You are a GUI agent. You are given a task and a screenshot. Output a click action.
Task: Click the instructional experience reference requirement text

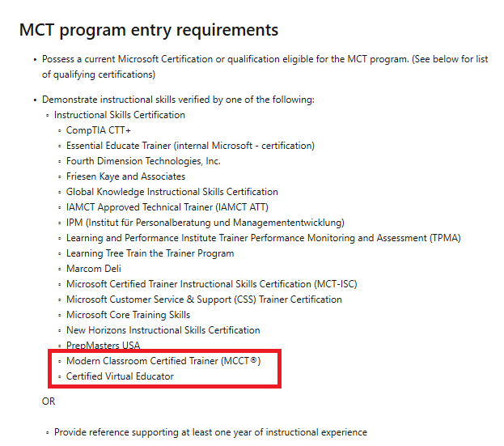pyautogui.click(x=210, y=432)
